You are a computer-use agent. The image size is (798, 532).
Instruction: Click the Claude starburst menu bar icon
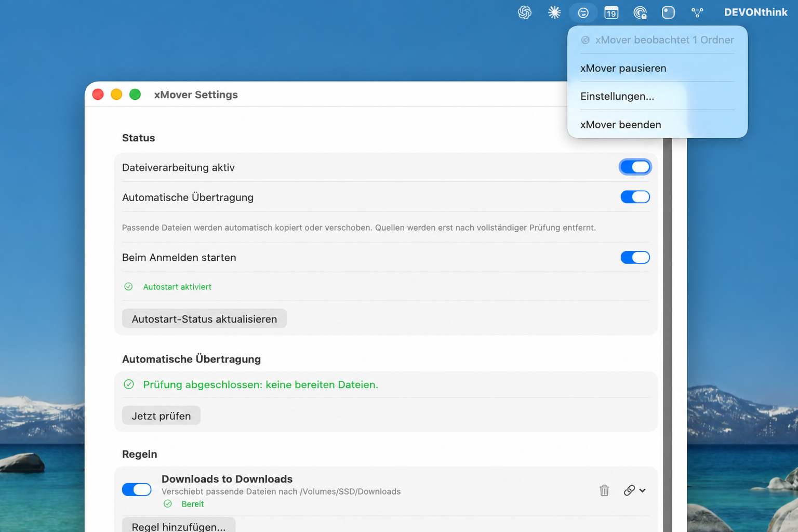coord(554,12)
